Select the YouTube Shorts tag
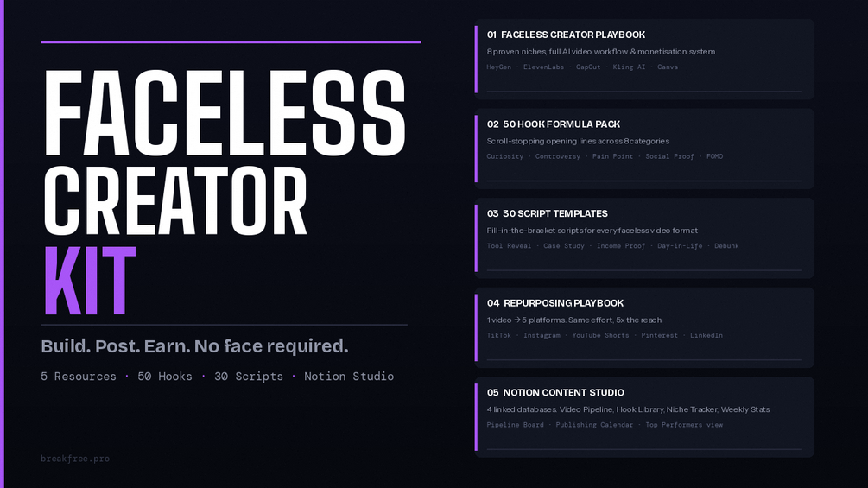The image size is (868, 488). 600,335
